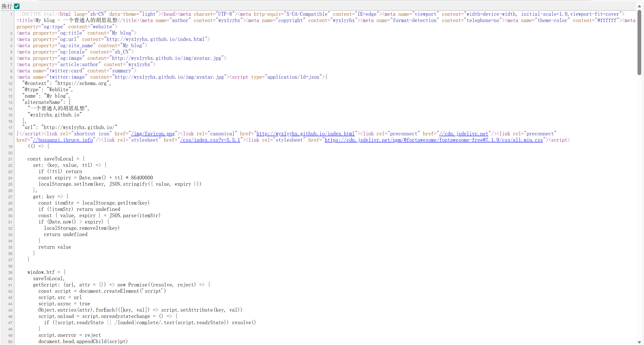Click the og:url meta tag line
Image resolution: width=644 pixels, height=345 pixels.
[x=113, y=39]
